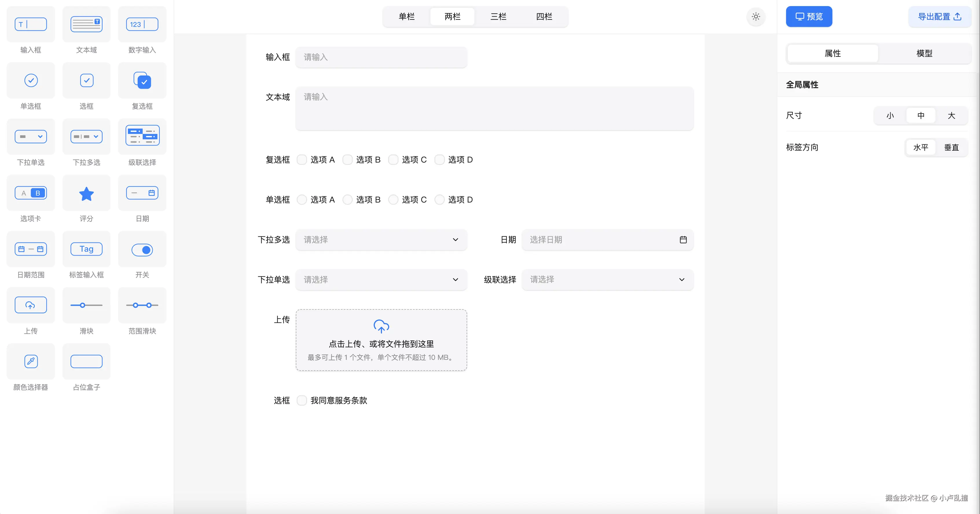980x514 pixels.
Task: Select 选项 C radio in 单选框 row
Action: [x=393, y=200]
